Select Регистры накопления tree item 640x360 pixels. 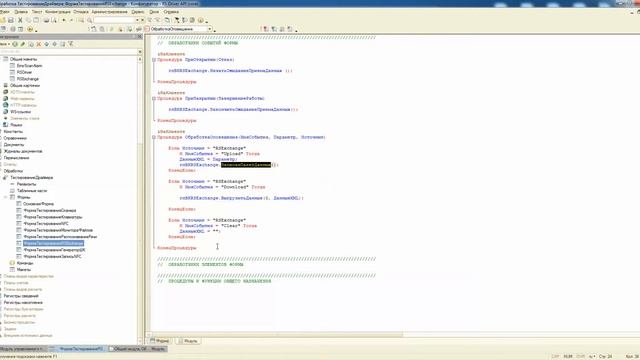(x=23, y=302)
